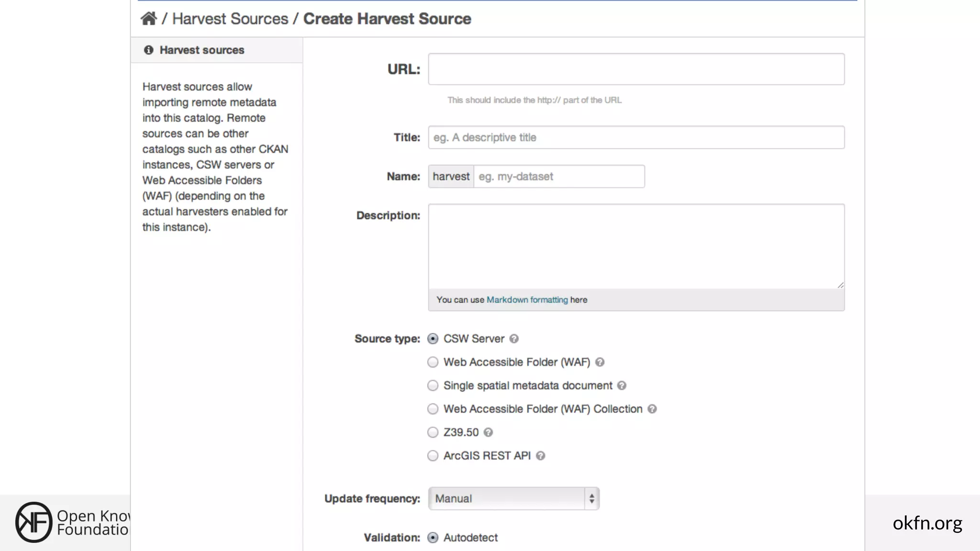Viewport: 980px width, 551px height.
Task: Focus the Description text area
Action: click(636, 246)
